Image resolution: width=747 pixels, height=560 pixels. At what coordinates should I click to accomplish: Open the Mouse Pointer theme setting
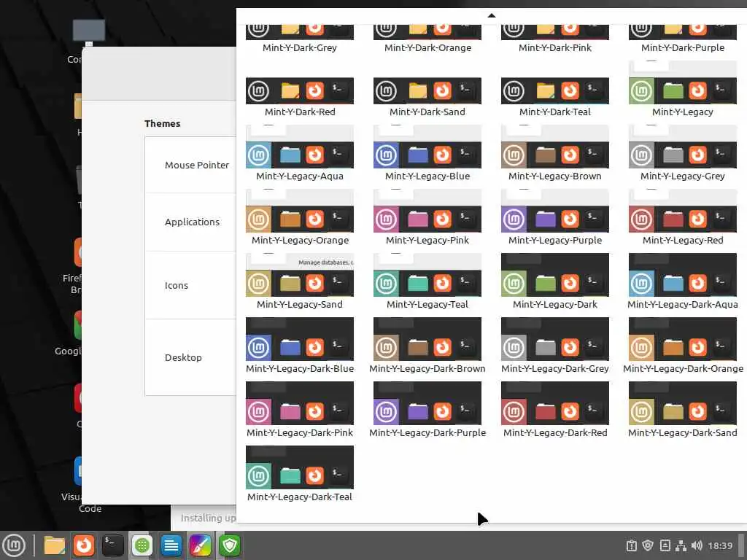point(190,166)
